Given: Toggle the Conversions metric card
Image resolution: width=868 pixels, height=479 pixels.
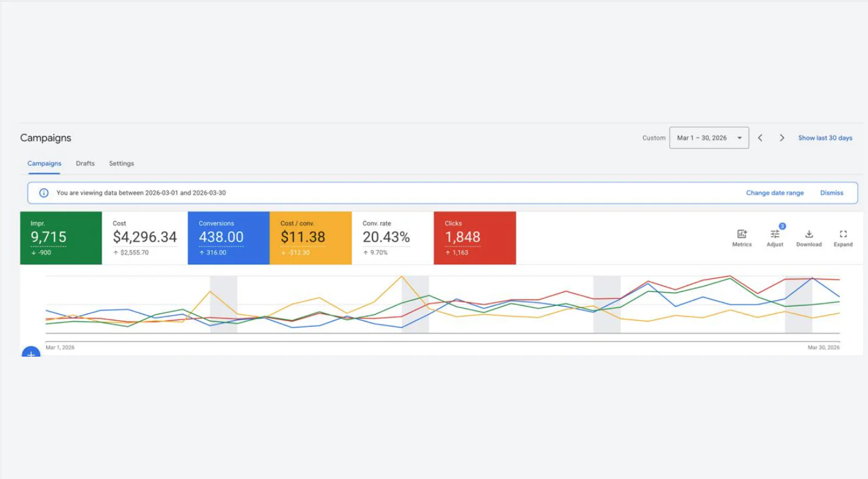Looking at the screenshot, I should [228, 238].
